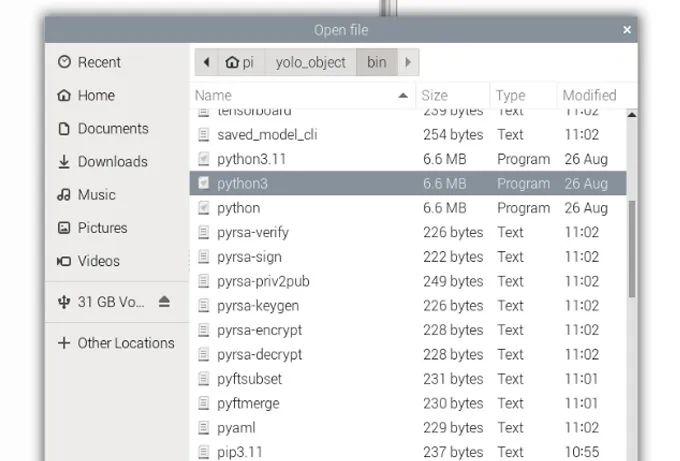Click the file icon beside pip3.11

[203, 452]
